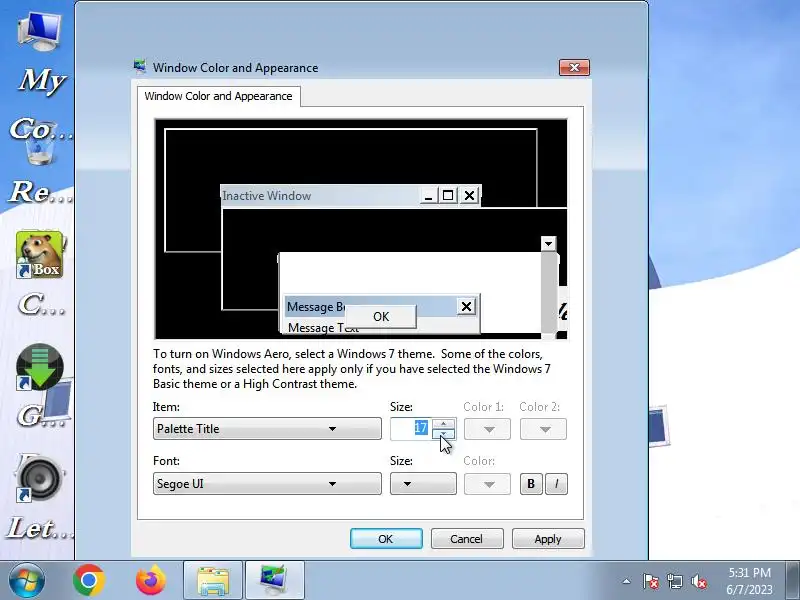Viewport: 800px width, 600px height.
Task: Open the Windows Start menu
Action: point(27,580)
